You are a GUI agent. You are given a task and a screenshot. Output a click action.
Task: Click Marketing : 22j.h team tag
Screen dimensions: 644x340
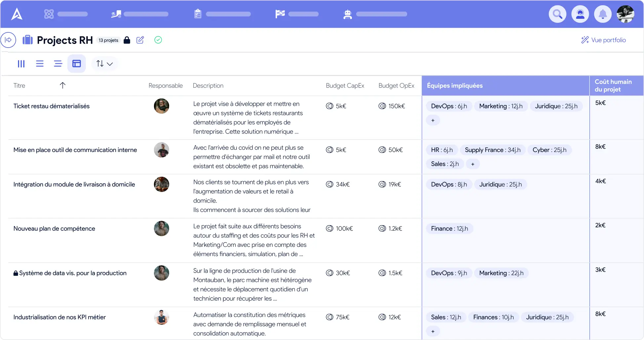(x=501, y=273)
